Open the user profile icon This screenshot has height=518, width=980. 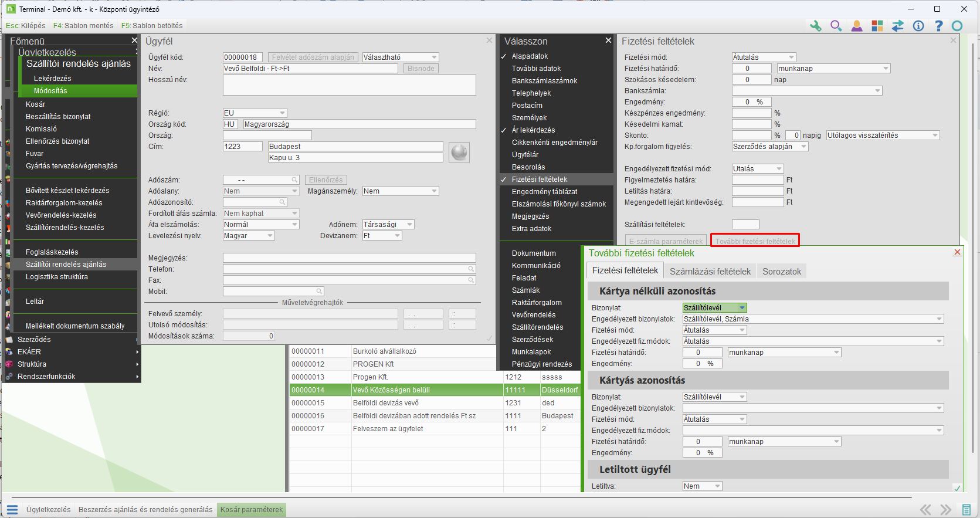click(x=857, y=26)
